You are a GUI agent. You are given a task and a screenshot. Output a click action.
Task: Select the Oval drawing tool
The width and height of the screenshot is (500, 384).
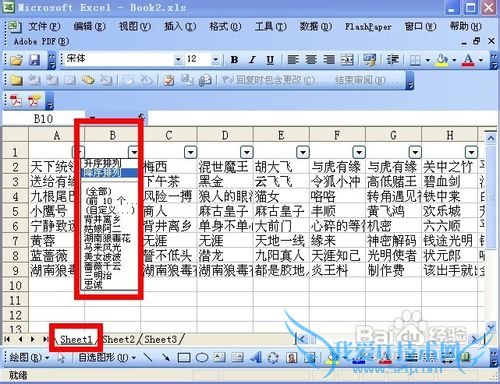(202, 358)
